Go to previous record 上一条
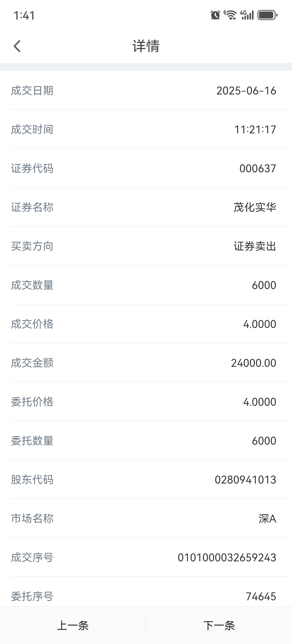Image resolution: width=292 pixels, height=644 pixels. click(x=73, y=625)
